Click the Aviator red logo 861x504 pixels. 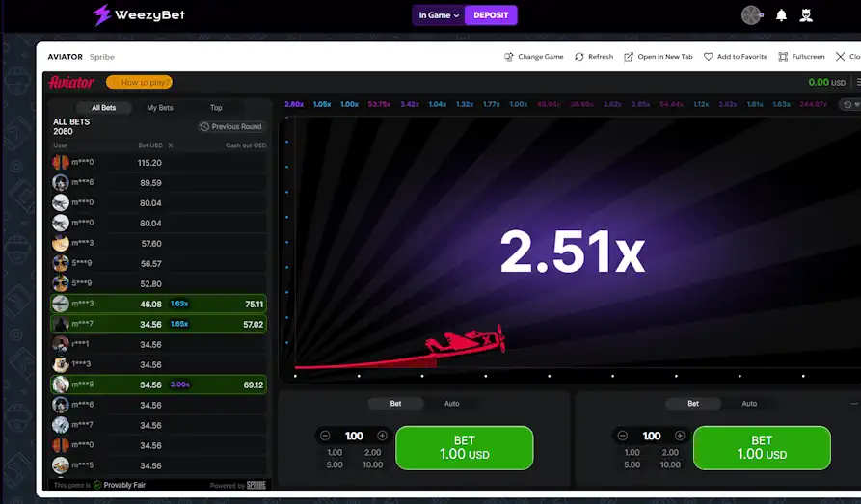71,82
